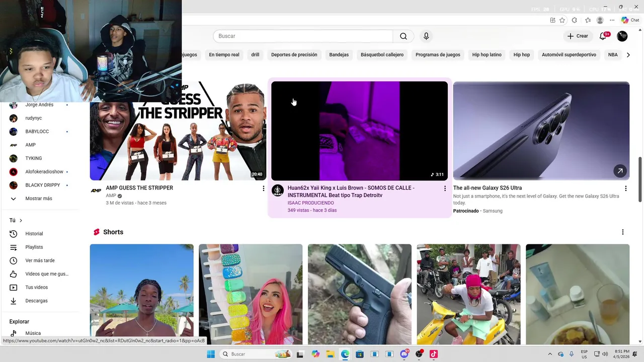This screenshot has height=362, width=644.
Task: Select the Hip hop latino chip
Action: click(x=487, y=55)
